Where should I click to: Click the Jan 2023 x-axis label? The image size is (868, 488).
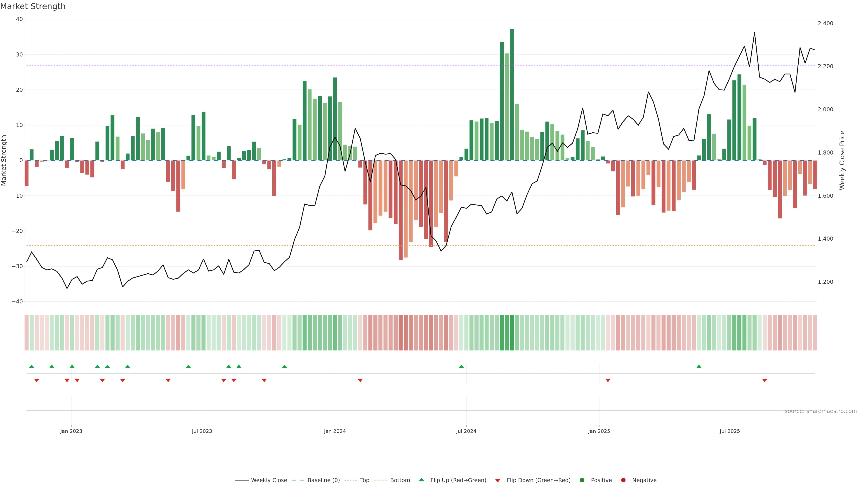coord(71,431)
